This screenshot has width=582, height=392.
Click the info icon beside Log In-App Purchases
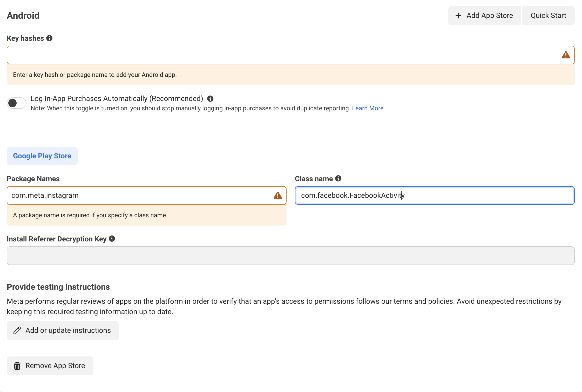pos(210,99)
